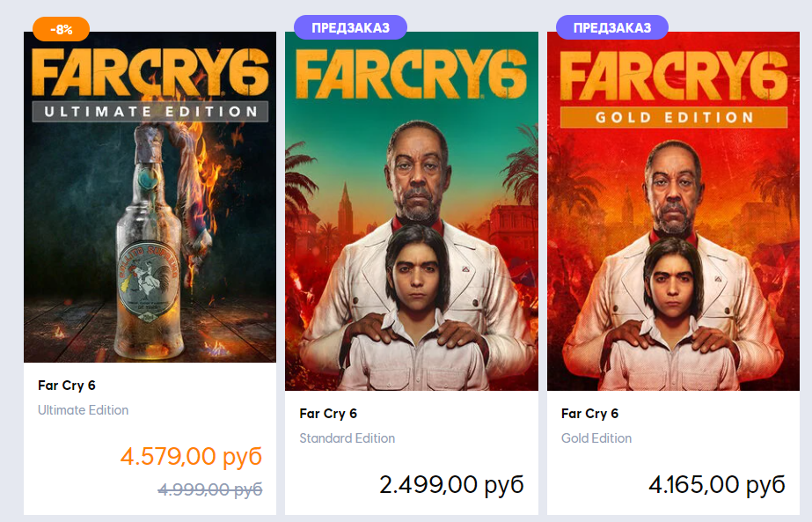Click the 2.499,00 руб price

click(451, 484)
